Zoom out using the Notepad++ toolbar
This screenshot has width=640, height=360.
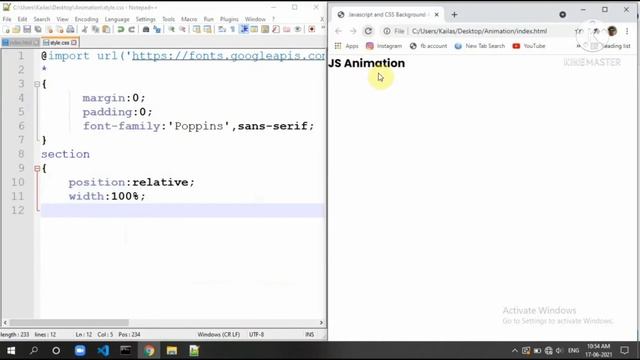(x=182, y=29)
